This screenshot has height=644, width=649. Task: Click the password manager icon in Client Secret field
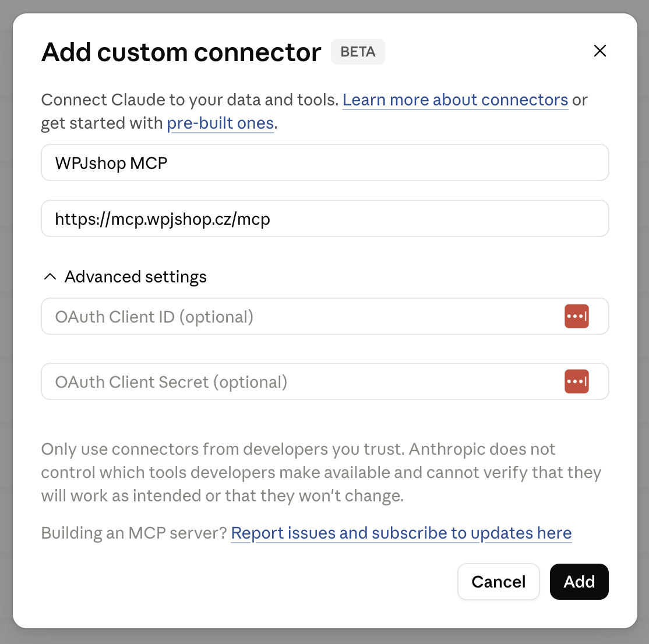pyautogui.click(x=577, y=381)
